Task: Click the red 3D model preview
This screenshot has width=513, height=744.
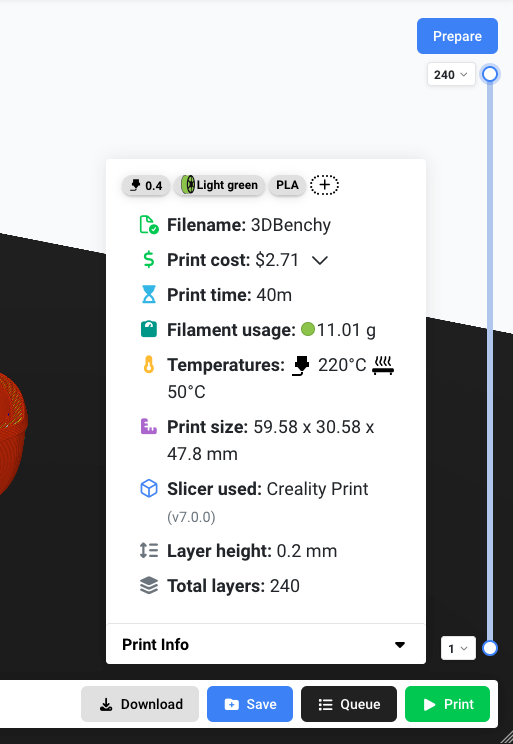Action: [x=12, y=433]
